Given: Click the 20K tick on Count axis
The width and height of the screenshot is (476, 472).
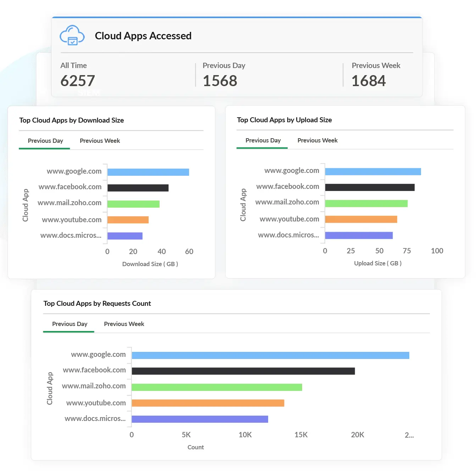Looking at the screenshot, I should tap(358, 435).
